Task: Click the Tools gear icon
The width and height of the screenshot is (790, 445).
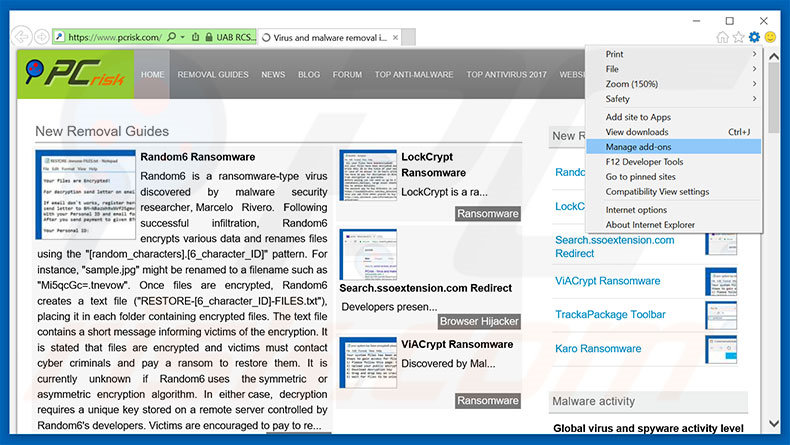Action: [x=755, y=37]
